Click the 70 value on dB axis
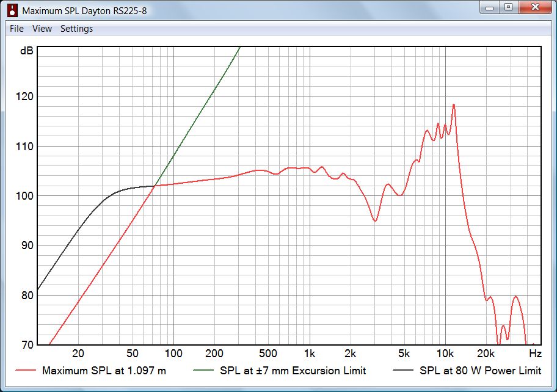The height and width of the screenshot is (392, 557). pyautogui.click(x=27, y=345)
